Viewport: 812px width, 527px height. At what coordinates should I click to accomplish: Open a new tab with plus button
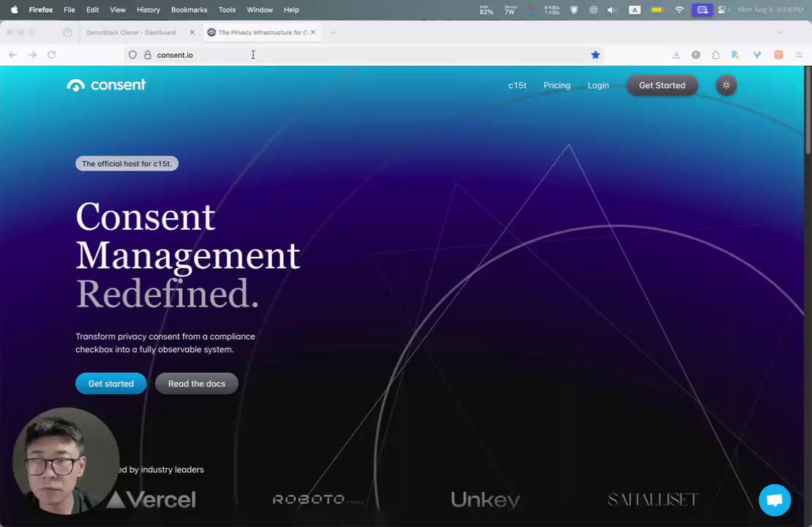[x=333, y=32]
